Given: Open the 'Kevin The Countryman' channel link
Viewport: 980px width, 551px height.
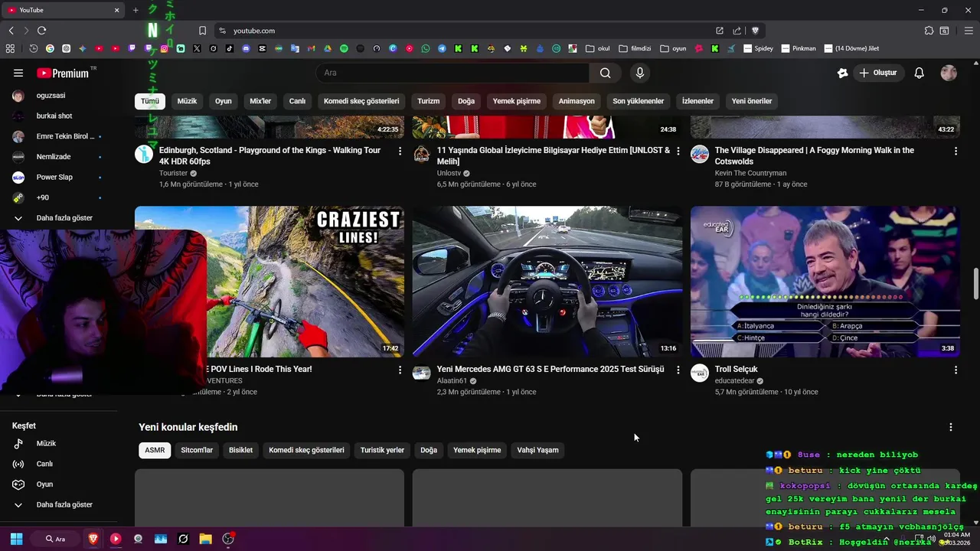Looking at the screenshot, I should 750,174.
